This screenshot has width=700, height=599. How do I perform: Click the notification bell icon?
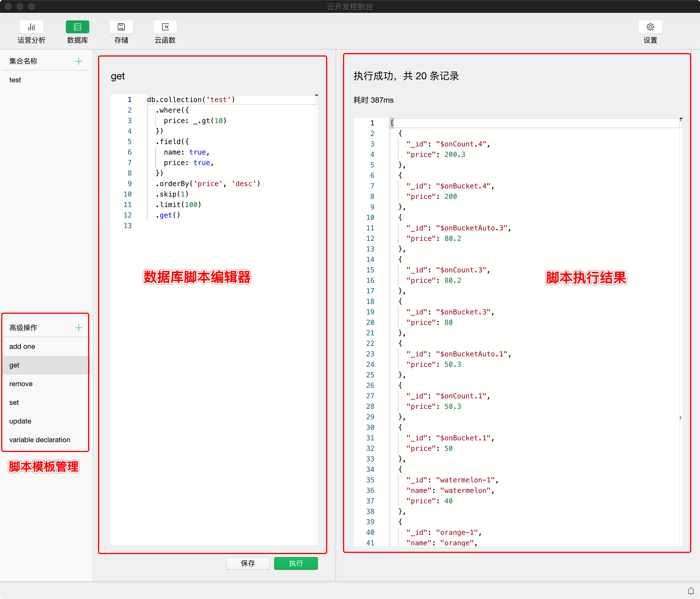691,591
